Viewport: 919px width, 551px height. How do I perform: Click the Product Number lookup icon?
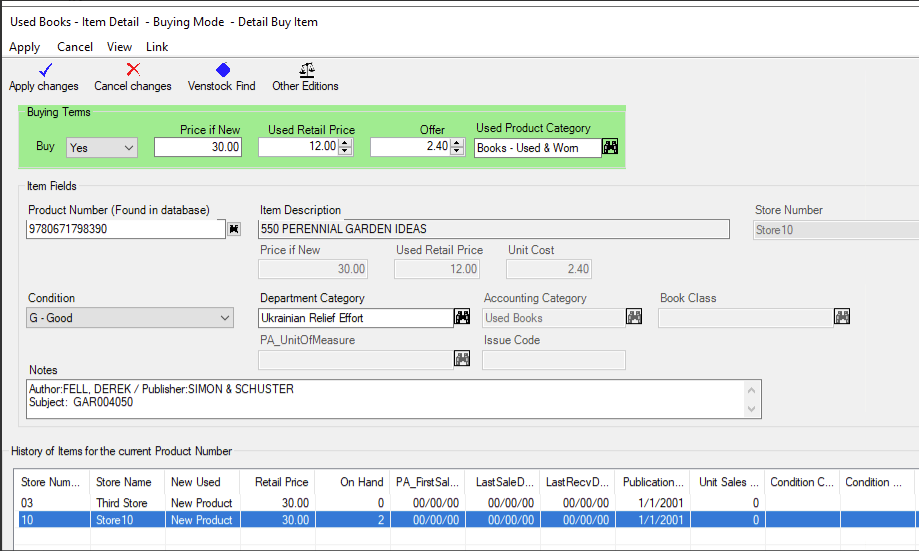pos(234,229)
